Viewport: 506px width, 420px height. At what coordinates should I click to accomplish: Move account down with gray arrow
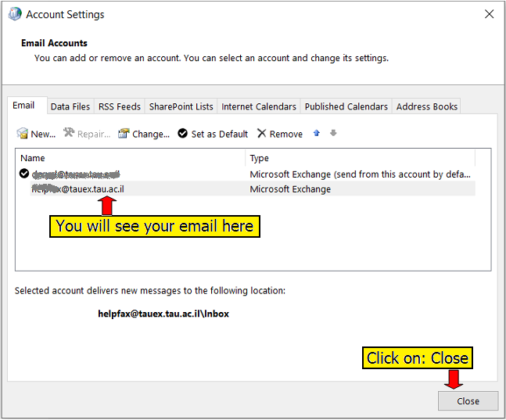333,133
